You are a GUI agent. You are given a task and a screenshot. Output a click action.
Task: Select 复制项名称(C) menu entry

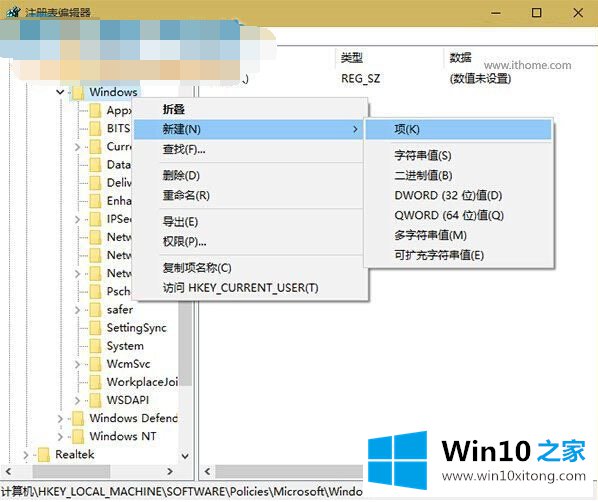click(x=248, y=268)
